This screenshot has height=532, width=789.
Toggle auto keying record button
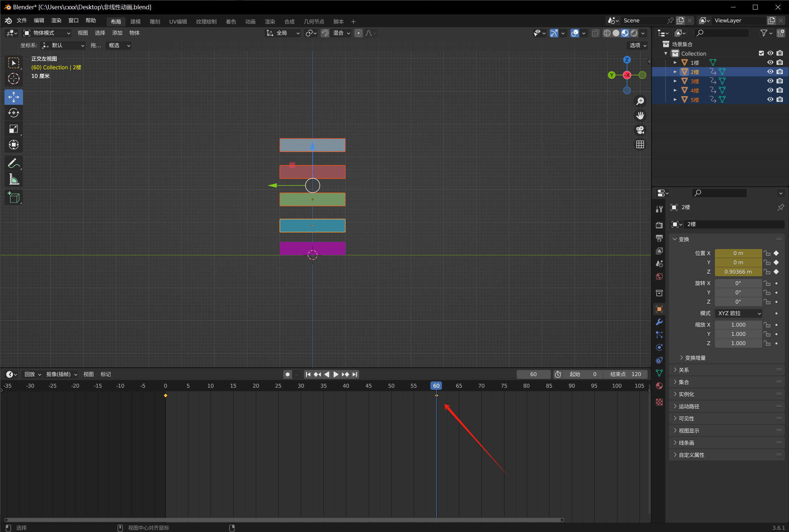(287, 374)
